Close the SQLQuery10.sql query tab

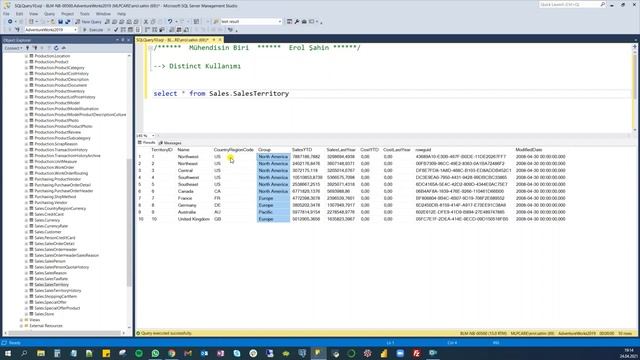(220, 40)
